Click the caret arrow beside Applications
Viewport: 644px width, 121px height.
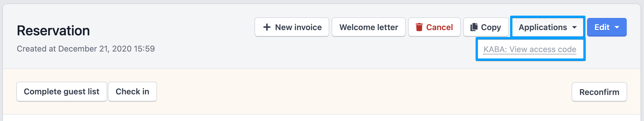pyautogui.click(x=574, y=27)
